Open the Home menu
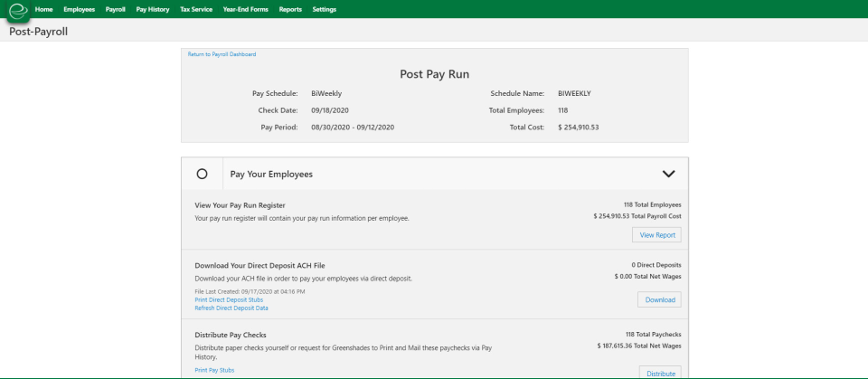The height and width of the screenshot is (379, 868). tap(43, 9)
